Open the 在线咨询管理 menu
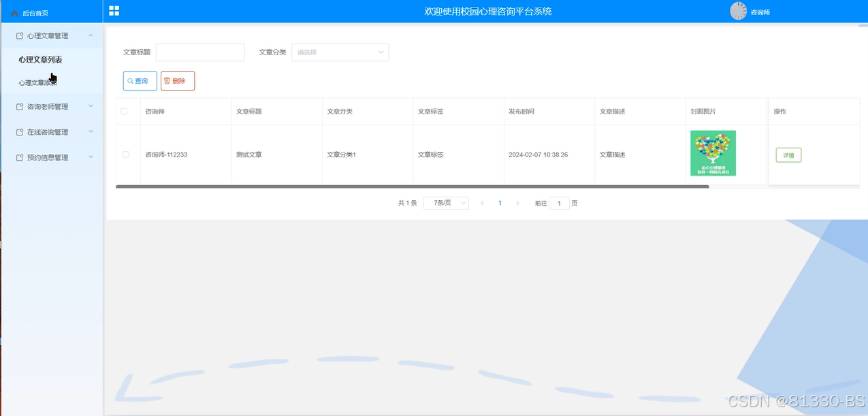 [x=52, y=132]
